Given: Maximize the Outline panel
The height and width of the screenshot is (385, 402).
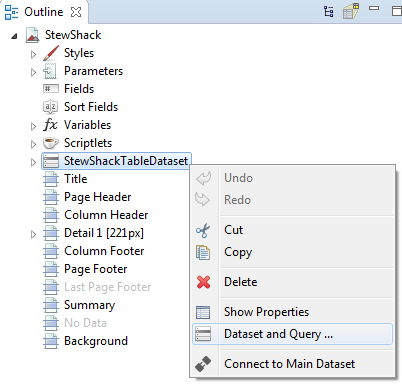Looking at the screenshot, I should coord(397,11).
